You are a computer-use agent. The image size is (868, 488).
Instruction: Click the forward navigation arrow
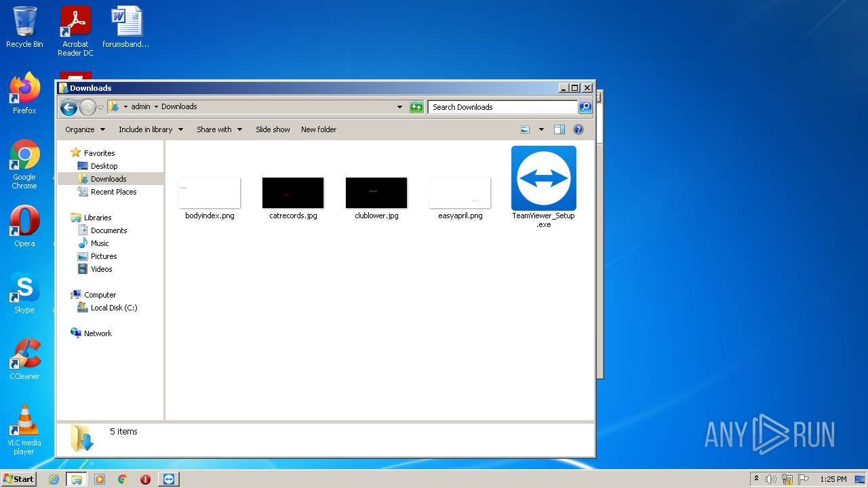(x=87, y=107)
